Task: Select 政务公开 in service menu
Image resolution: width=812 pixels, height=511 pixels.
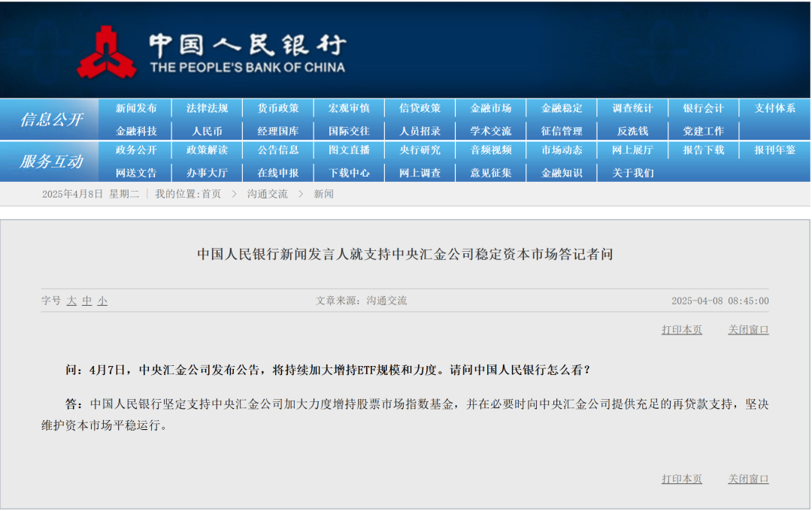Action: coord(136,150)
